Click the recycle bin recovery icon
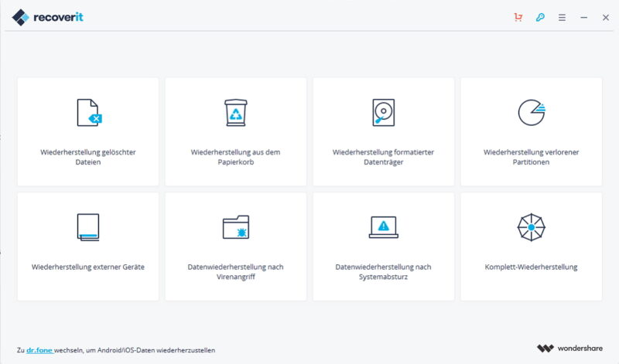Viewport: 619px width, 364px height. click(x=236, y=113)
